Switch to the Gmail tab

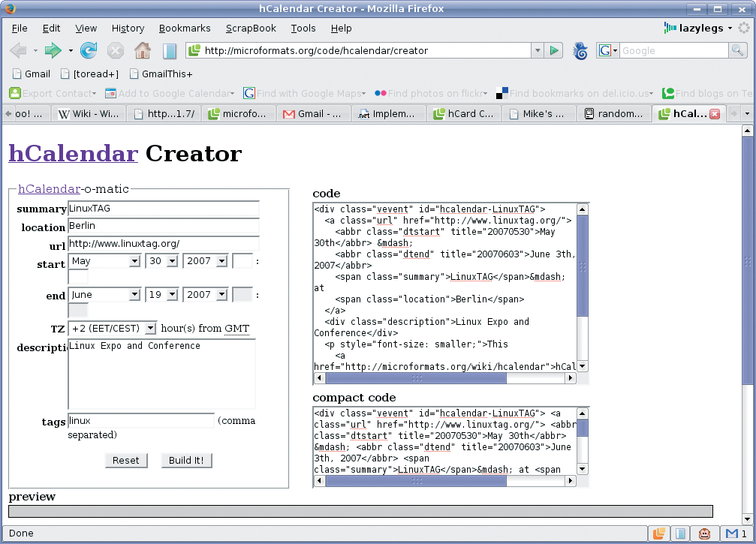(x=313, y=114)
